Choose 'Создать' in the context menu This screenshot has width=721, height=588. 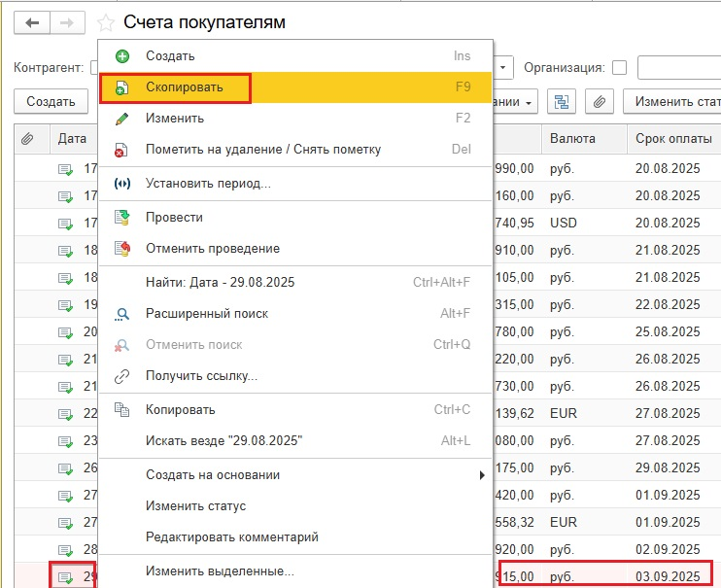(x=295, y=56)
